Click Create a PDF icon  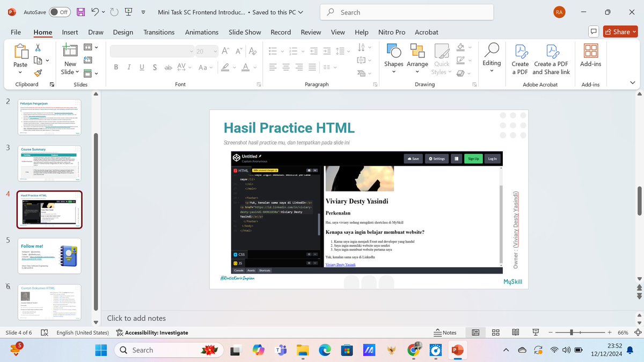[520, 59]
